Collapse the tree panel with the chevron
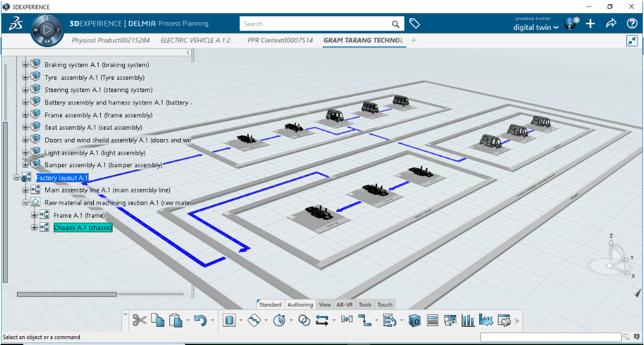The image size is (644, 345). [188, 53]
